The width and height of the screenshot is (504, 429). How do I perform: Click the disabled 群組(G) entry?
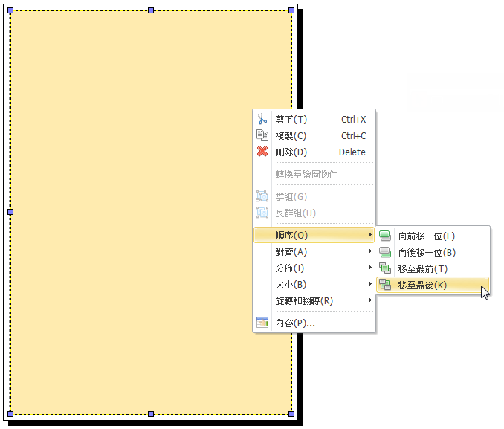[314, 196]
